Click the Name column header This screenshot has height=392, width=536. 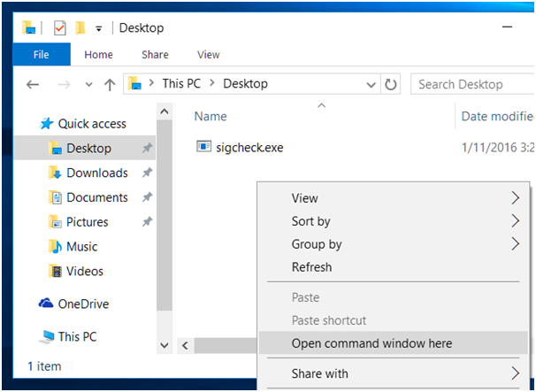point(211,116)
